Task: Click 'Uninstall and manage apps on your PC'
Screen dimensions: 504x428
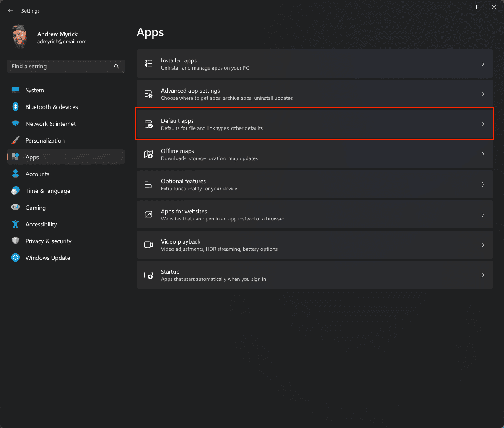Action: click(205, 68)
